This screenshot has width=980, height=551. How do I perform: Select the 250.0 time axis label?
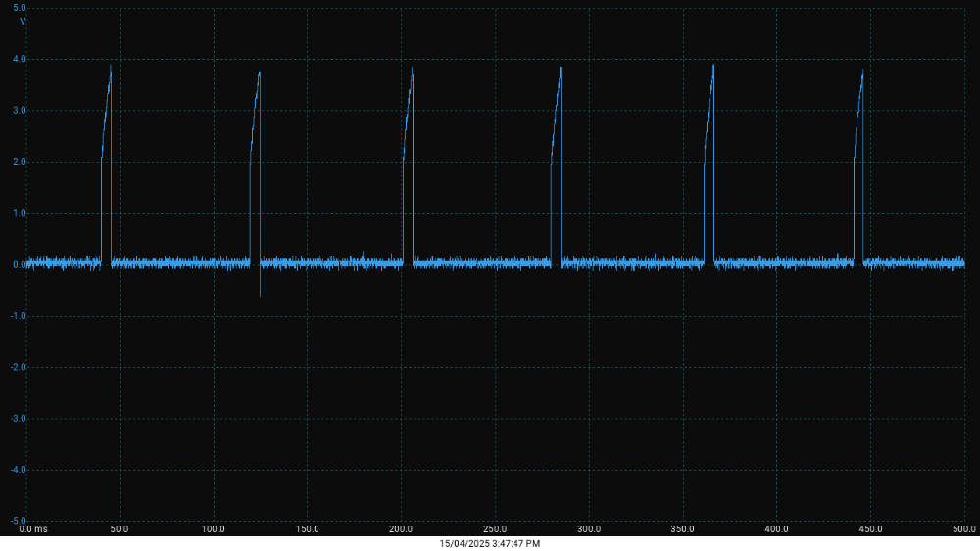(495, 529)
